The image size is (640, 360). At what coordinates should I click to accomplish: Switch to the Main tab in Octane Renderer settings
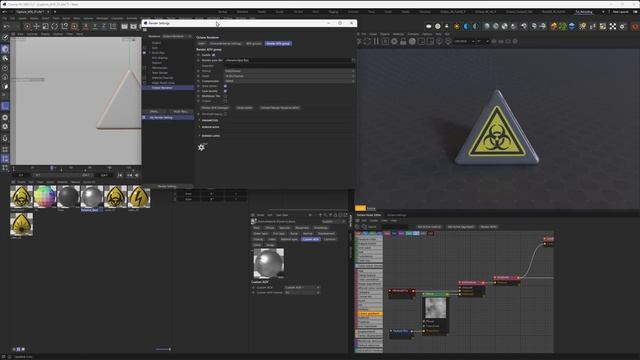[x=201, y=43]
